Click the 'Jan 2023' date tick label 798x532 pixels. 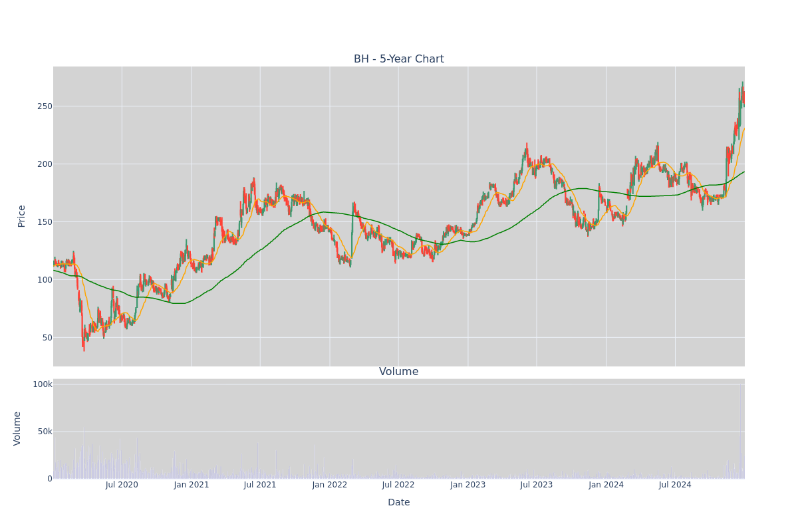(468, 485)
